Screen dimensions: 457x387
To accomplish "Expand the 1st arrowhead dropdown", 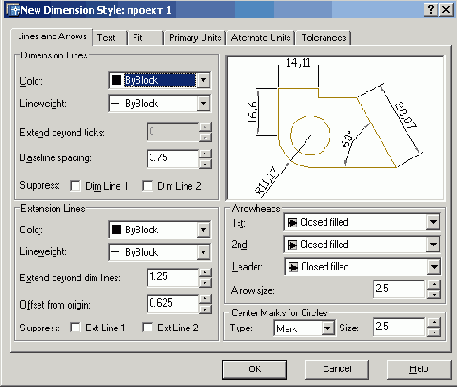I will (x=433, y=222).
